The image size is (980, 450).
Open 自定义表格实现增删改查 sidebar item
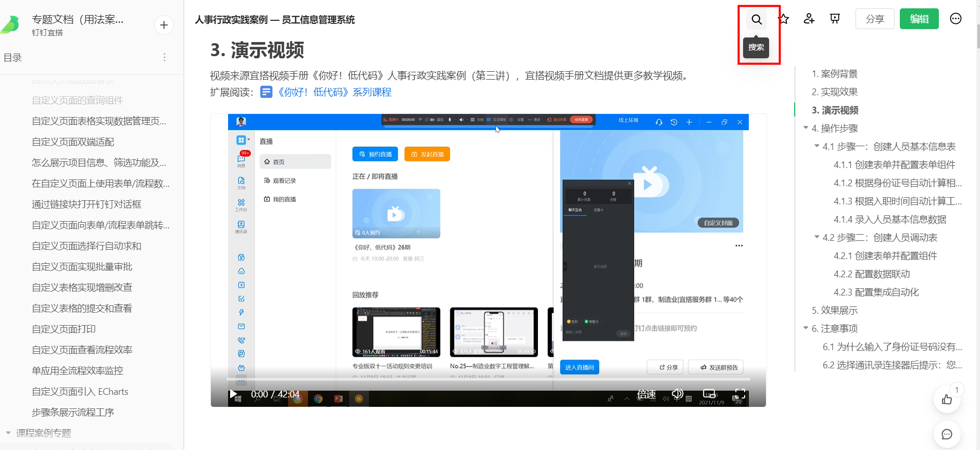click(x=82, y=288)
